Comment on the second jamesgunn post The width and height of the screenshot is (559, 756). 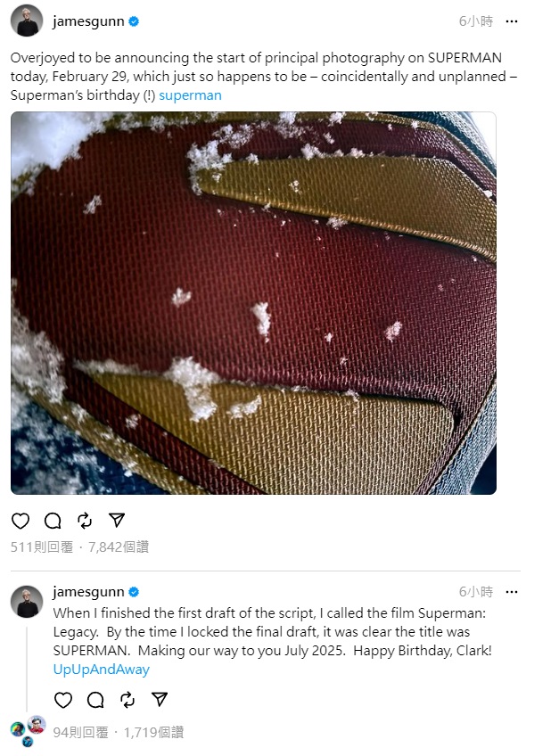click(x=95, y=700)
